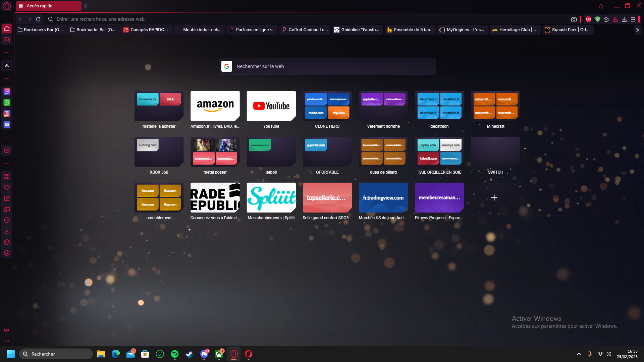Open the Parfums en ligne bookmark
The height and width of the screenshot is (362, 644).
coord(252,30)
